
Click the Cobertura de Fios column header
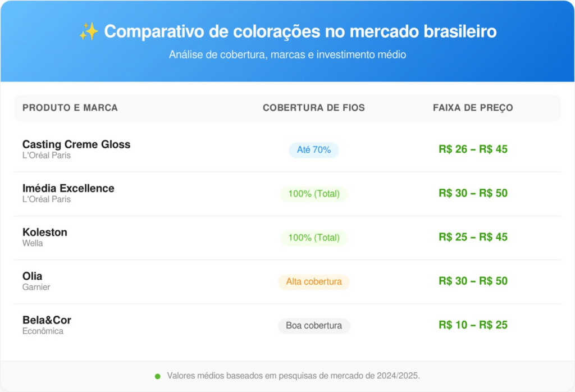pyautogui.click(x=314, y=108)
